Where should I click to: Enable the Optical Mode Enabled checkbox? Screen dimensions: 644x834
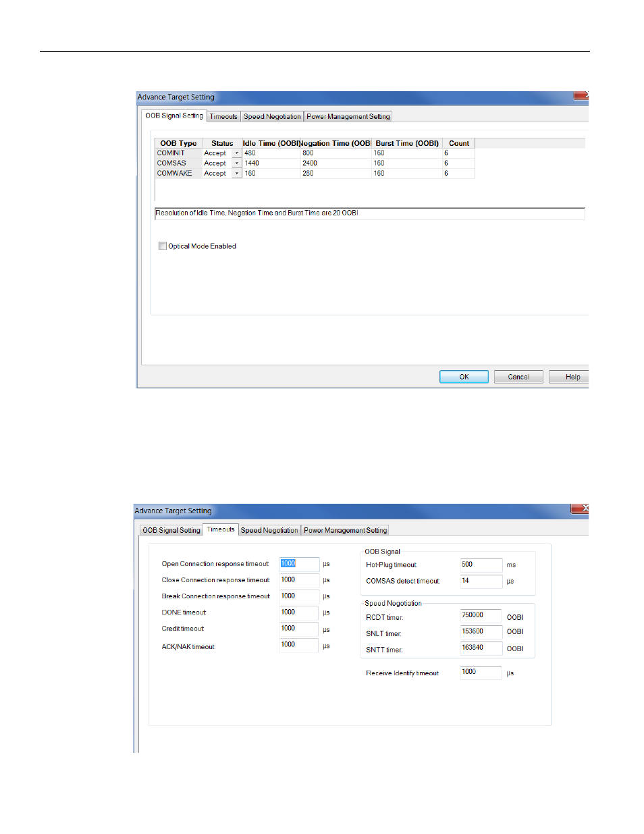(x=163, y=246)
